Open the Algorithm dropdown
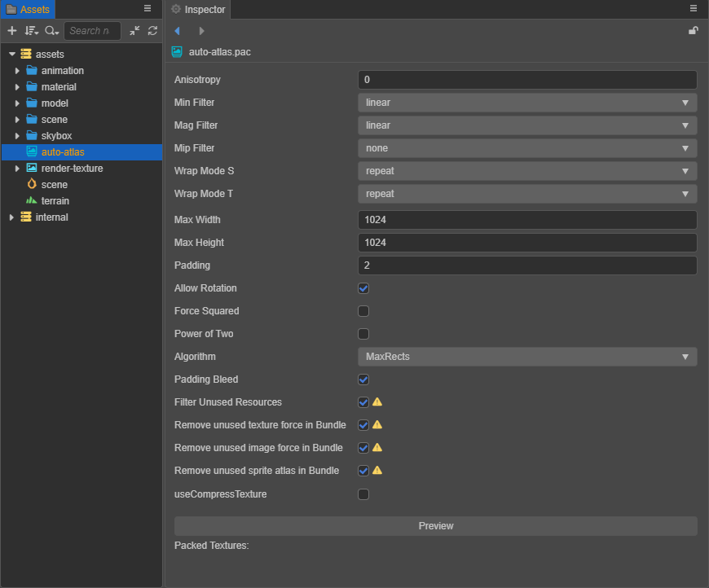This screenshot has height=588, width=709. click(527, 357)
